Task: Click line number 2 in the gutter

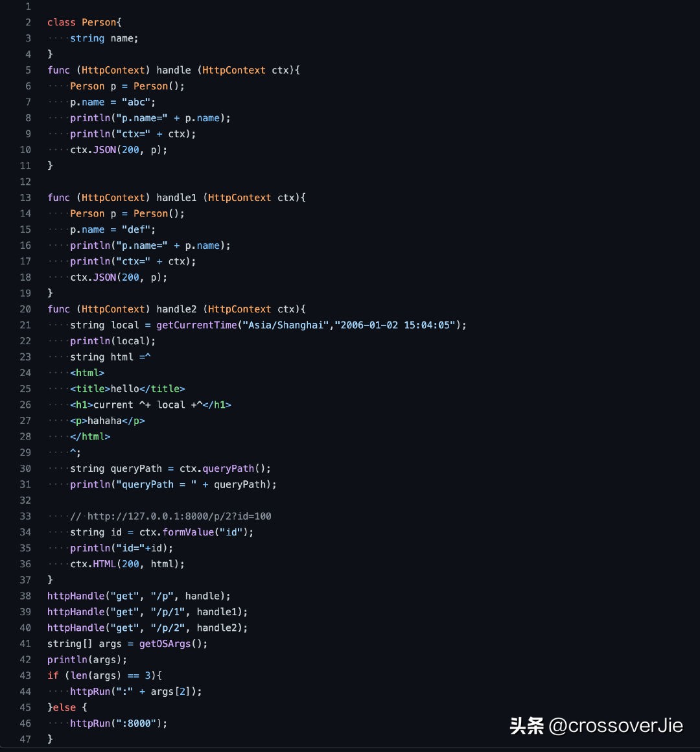Action: click(28, 22)
